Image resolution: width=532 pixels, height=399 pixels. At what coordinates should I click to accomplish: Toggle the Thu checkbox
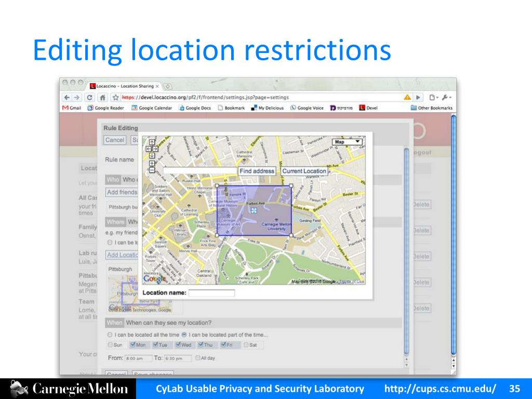coord(201,345)
